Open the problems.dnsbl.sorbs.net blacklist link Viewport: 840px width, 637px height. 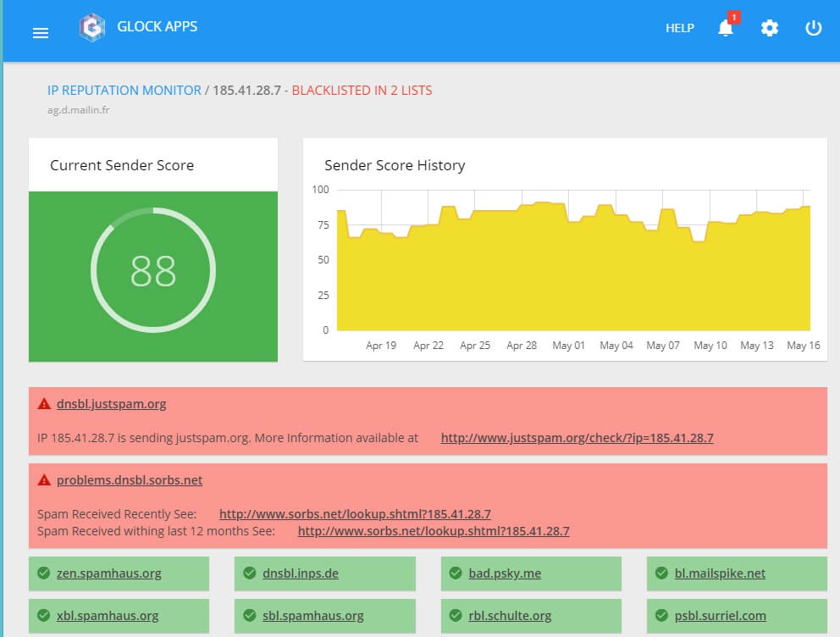pyautogui.click(x=130, y=480)
